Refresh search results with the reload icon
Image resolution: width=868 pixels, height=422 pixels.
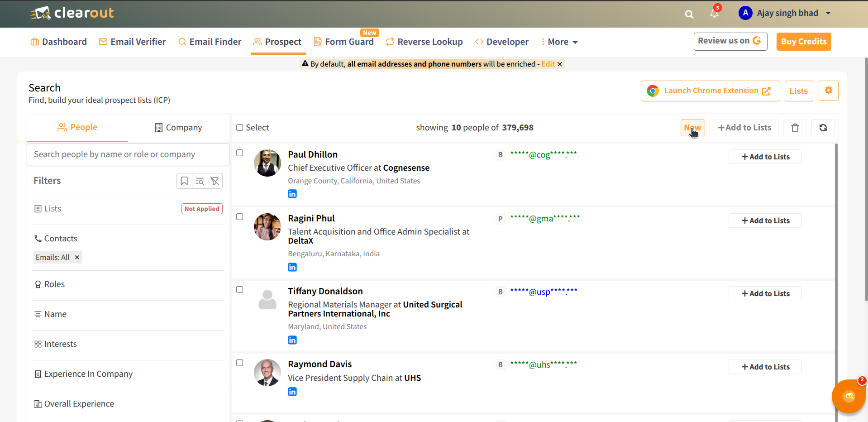pos(823,128)
